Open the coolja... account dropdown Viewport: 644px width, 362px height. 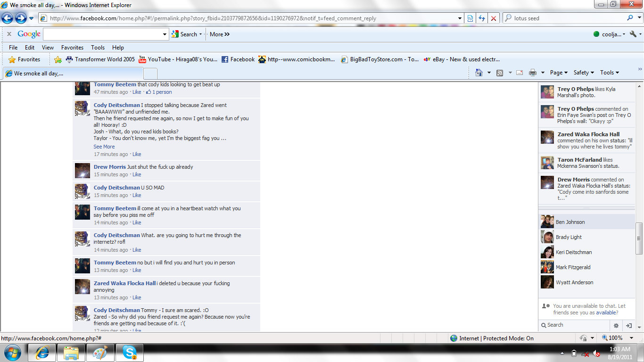[x=610, y=34]
